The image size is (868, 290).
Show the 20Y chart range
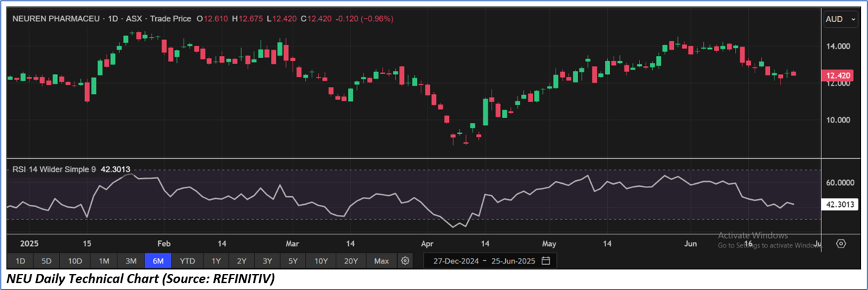tap(351, 261)
